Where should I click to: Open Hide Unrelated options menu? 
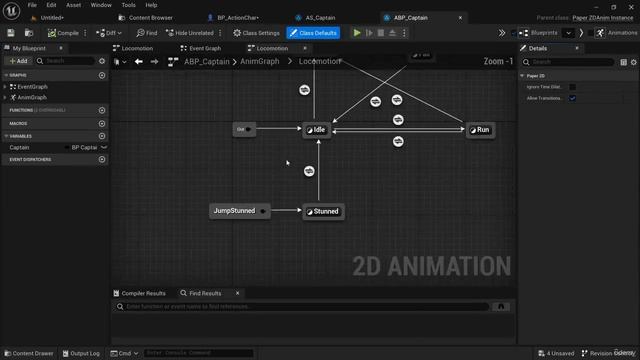pos(220,33)
